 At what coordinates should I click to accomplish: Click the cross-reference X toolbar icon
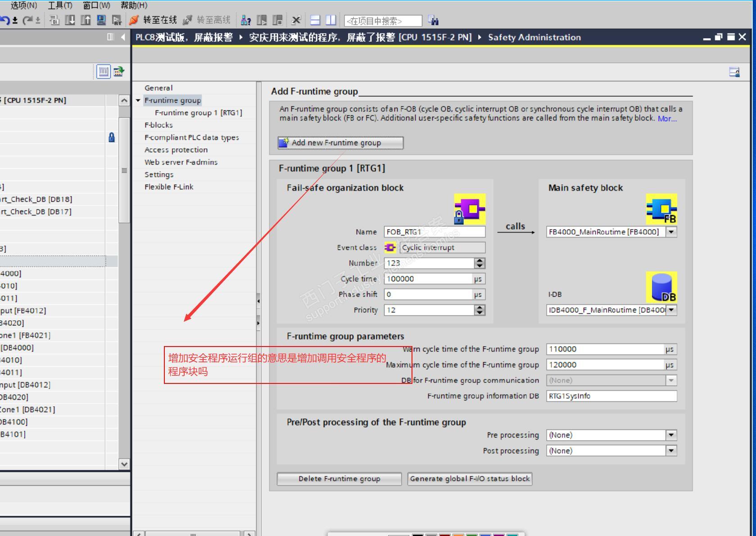[296, 20]
